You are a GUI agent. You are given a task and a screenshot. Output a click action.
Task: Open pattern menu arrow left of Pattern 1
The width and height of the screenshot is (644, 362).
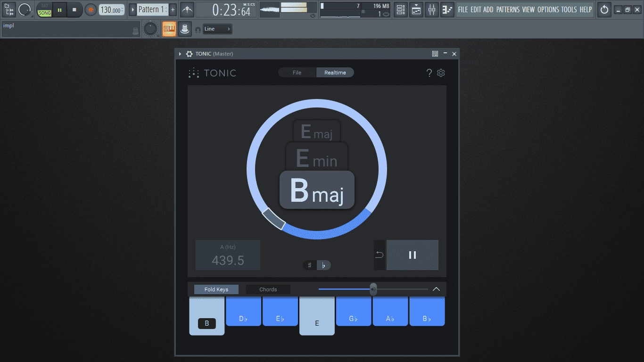point(132,9)
